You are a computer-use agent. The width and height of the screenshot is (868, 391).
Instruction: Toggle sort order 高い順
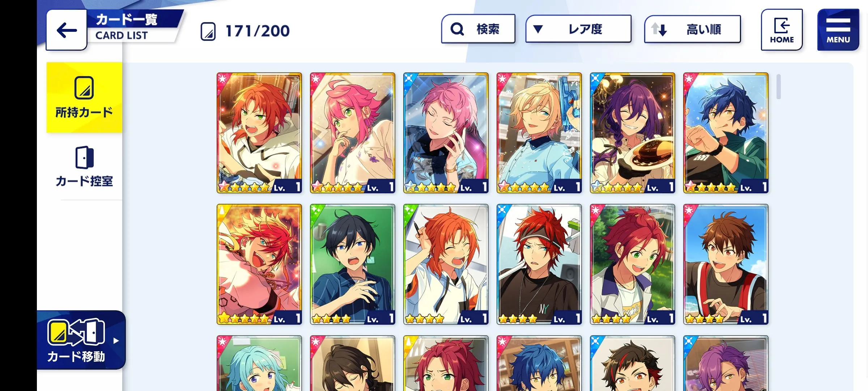click(x=692, y=29)
